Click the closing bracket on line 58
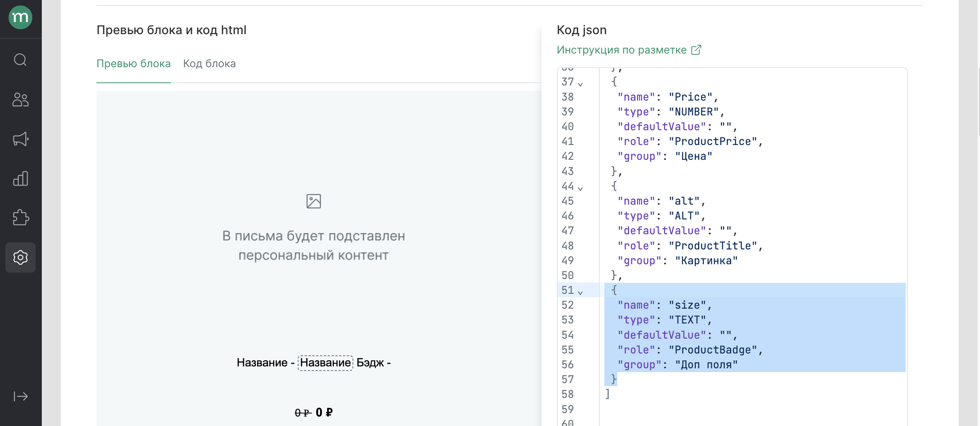The image size is (980, 426). [x=607, y=394]
